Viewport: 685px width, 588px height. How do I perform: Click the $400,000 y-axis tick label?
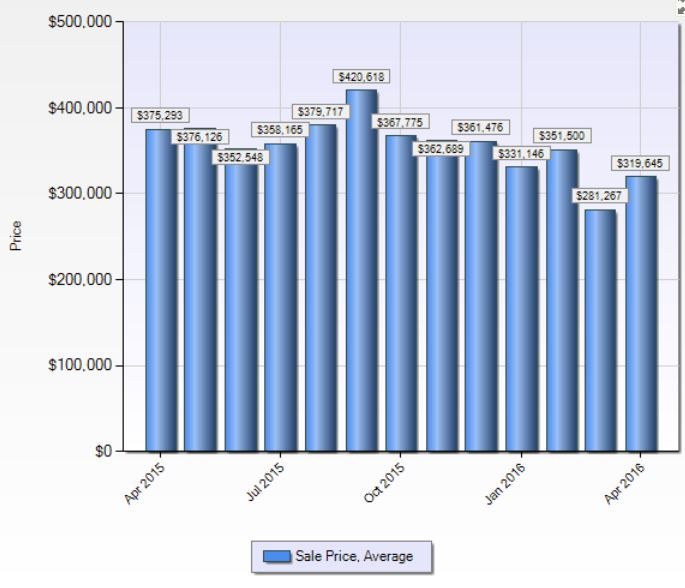(80, 107)
